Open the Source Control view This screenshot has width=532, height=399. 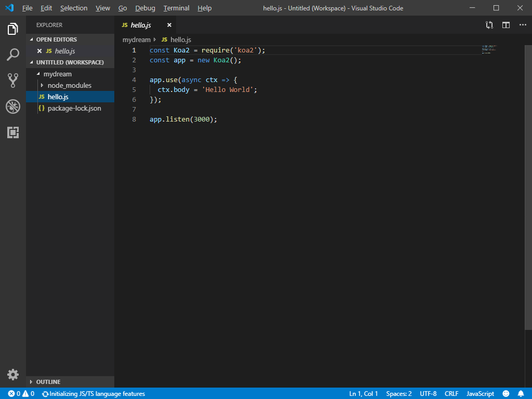[x=12, y=81]
